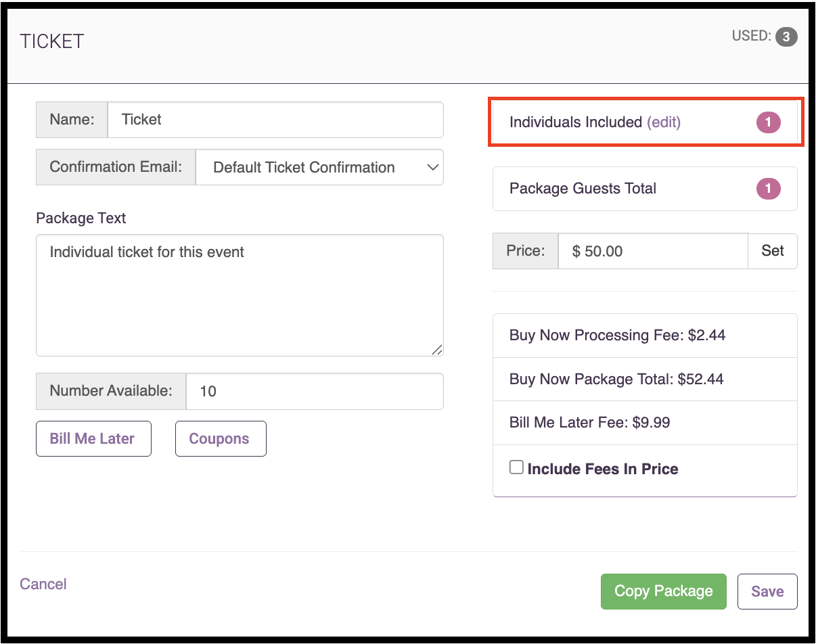816x644 pixels.
Task: Click the USED count badge showing 3
Action: tap(786, 37)
